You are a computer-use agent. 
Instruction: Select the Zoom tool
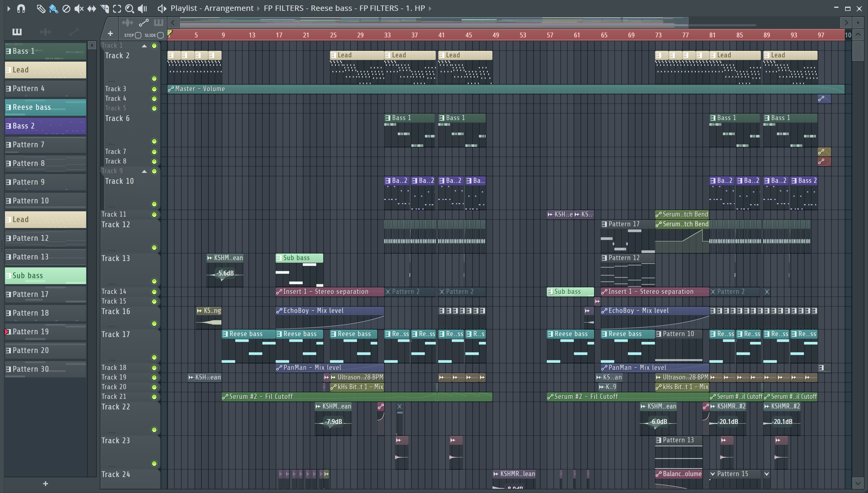(129, 8)
